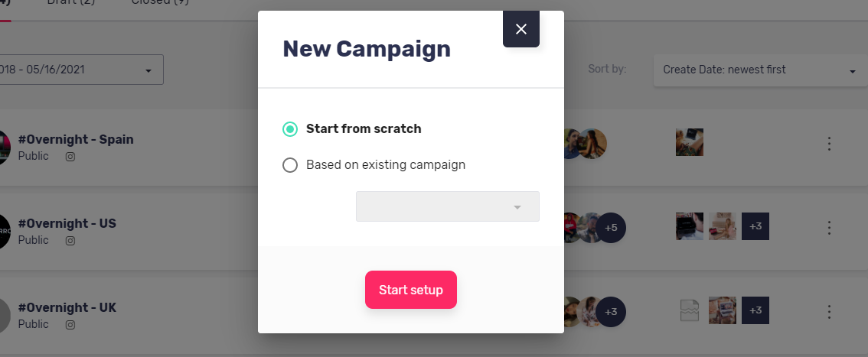The height and width of the screenshot is (357, 868).
Task: Click Instagram icon under #Overnight - Spain
Action: coord(70,157)
